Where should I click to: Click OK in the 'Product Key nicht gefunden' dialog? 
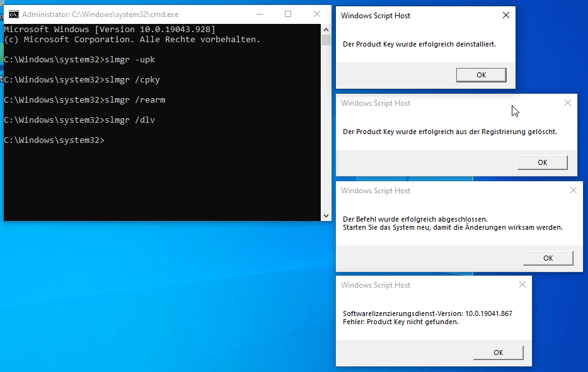(498, 352)
